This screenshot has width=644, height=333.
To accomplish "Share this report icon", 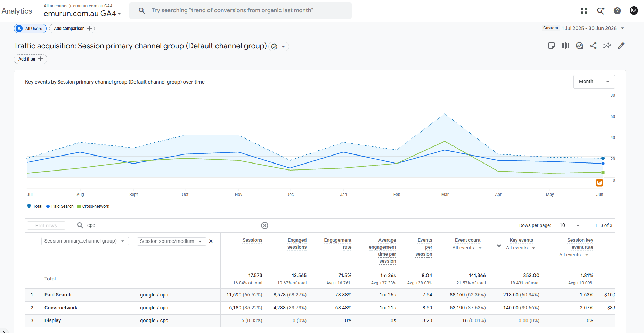I will pyautogui.click(x=593, y=46).
